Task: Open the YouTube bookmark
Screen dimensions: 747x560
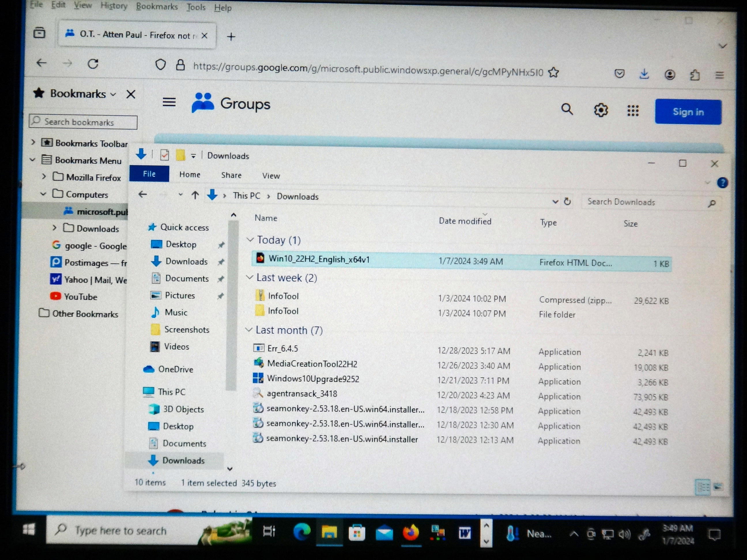Action: [x=80, y=297]
